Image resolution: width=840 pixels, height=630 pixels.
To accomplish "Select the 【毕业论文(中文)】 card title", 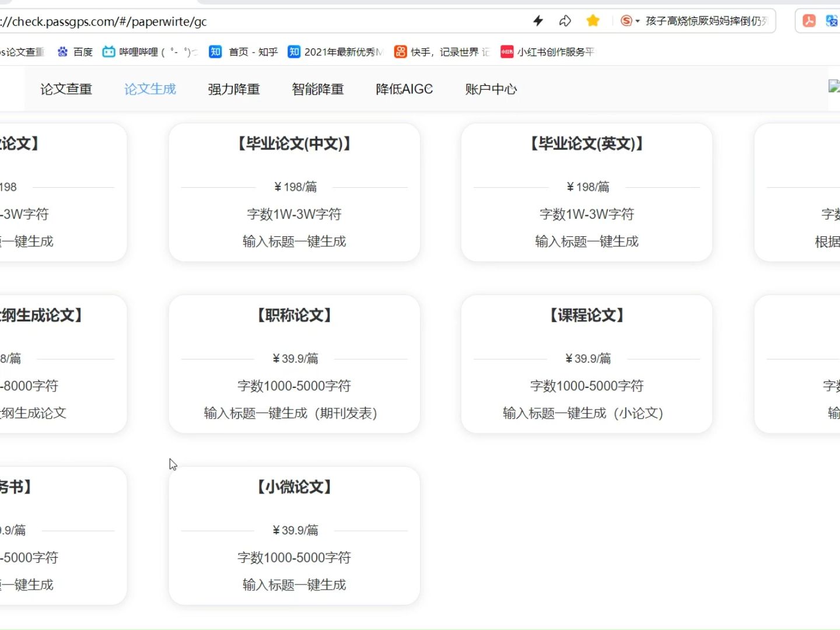I will [294, 143].
